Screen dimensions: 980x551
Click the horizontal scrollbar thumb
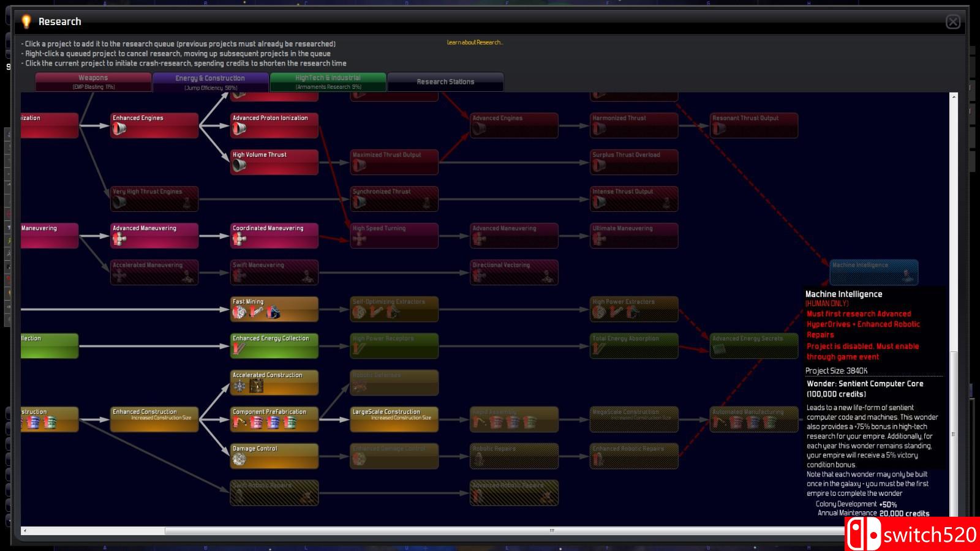[551, 531]
